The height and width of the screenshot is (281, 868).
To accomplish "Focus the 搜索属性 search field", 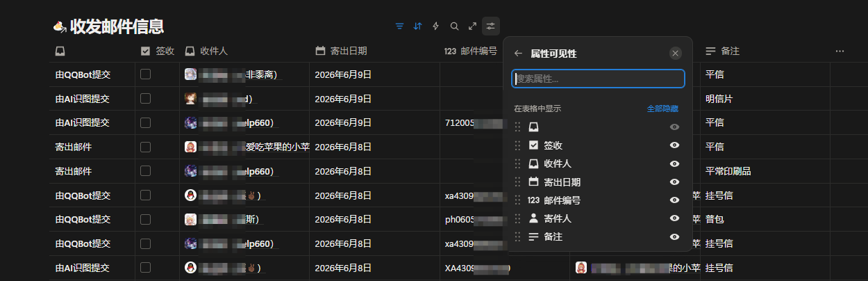I will 598,79.
